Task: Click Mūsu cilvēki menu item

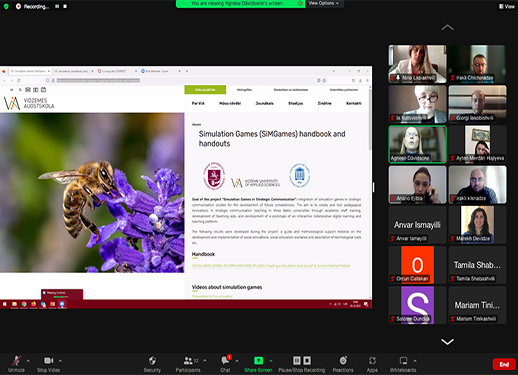Action: click(x=230, y=103)
